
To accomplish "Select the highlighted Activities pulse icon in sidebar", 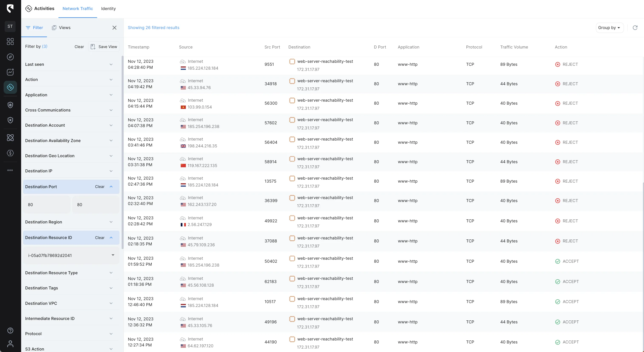I will click(x=10, y=87).
